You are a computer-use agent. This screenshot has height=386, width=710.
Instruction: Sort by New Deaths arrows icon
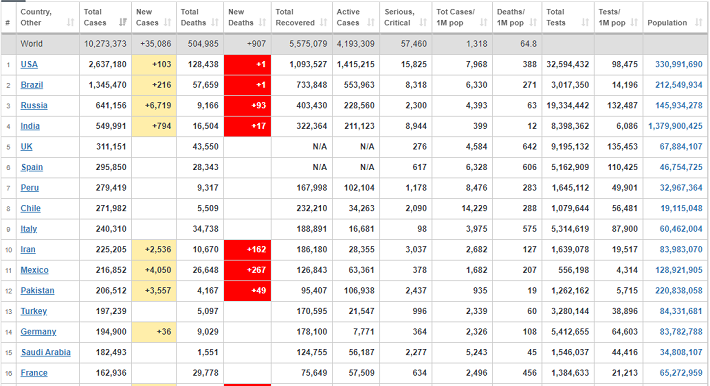tap(262, 22)
